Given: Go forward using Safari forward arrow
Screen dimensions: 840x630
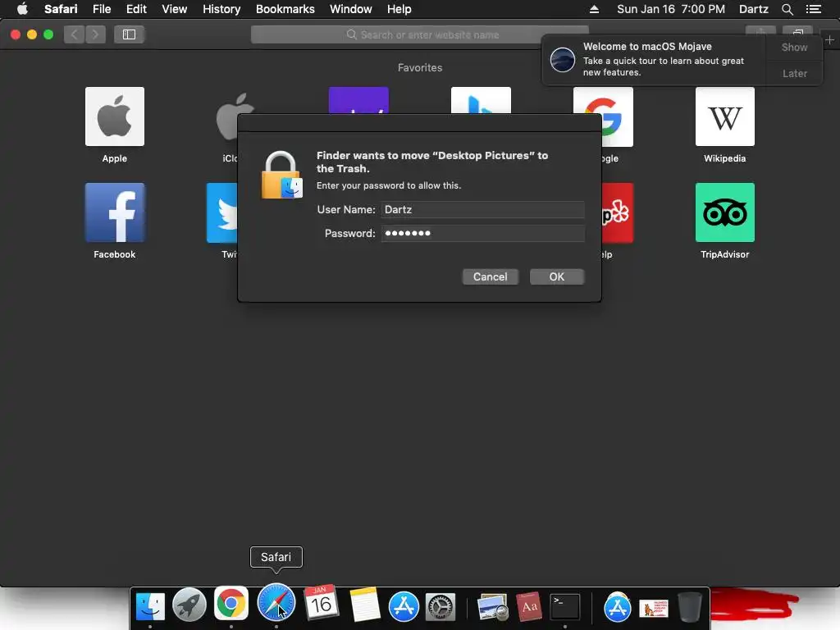Looking at the screenshot, I should (95, 34).
